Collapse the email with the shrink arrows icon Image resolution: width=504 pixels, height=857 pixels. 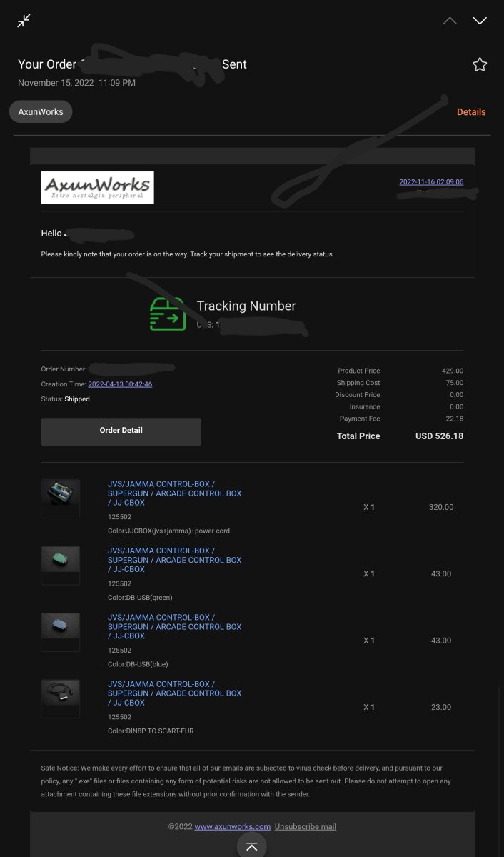tap(24, 21)
